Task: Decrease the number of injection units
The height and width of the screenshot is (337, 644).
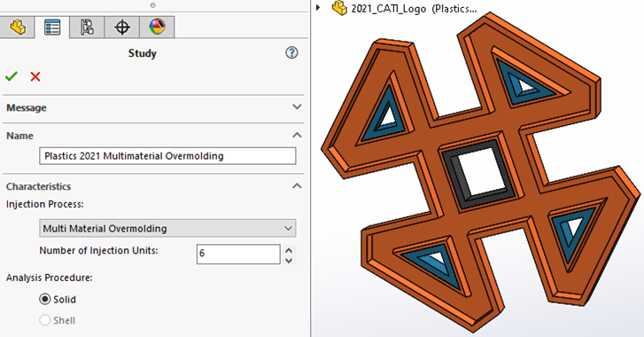Action: point(289,260)
